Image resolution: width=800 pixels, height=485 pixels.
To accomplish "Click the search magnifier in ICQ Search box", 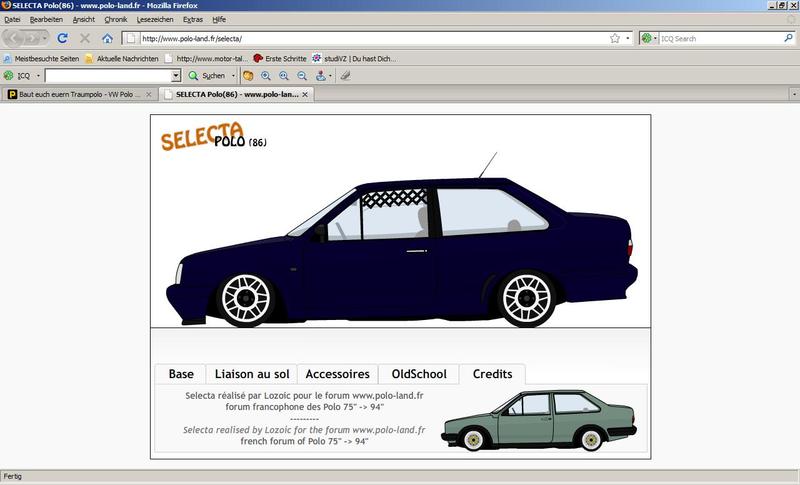I will (788, 38).
